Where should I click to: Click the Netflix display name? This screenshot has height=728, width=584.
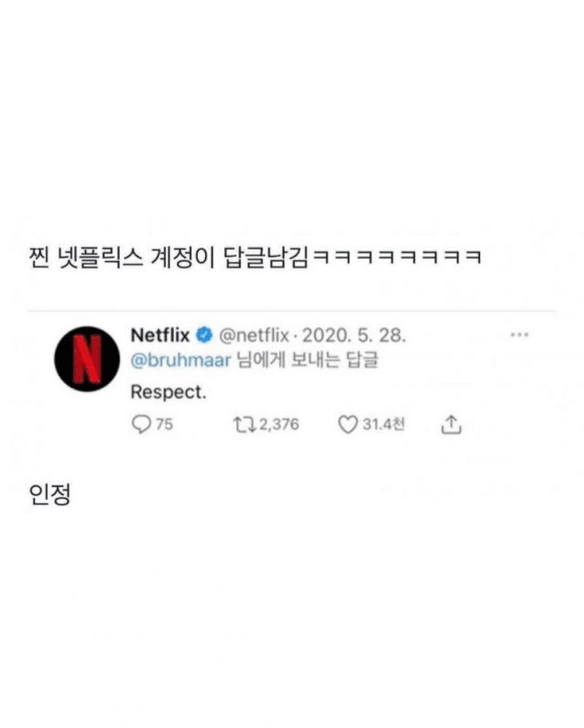tap(160, 335)
